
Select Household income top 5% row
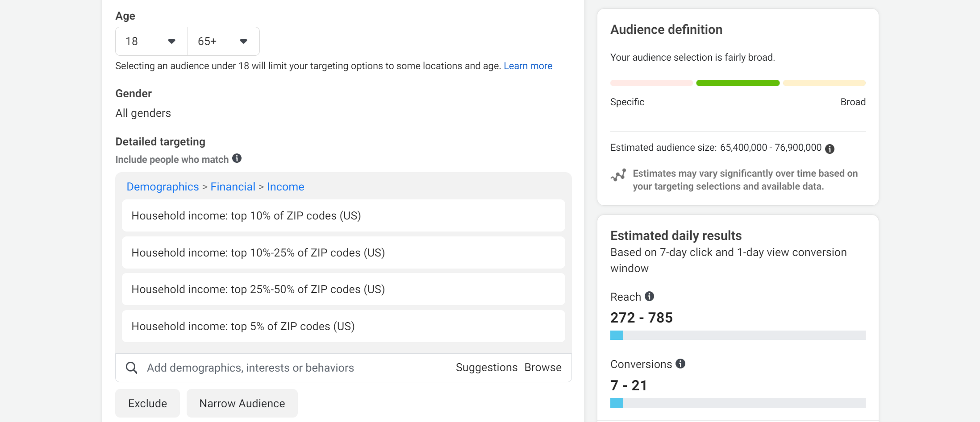point(343,326)
